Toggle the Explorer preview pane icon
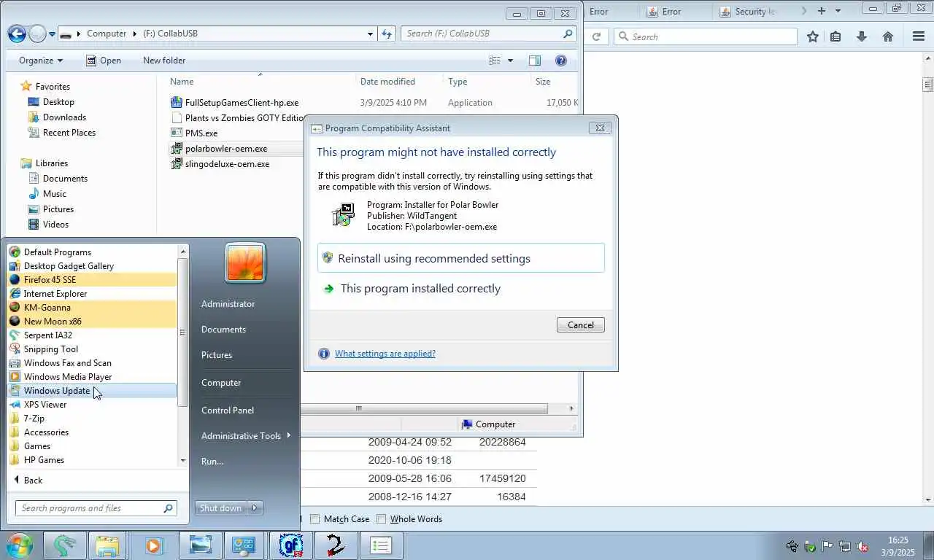Viewport: 934px width, 560px height. tap(535, 61)
